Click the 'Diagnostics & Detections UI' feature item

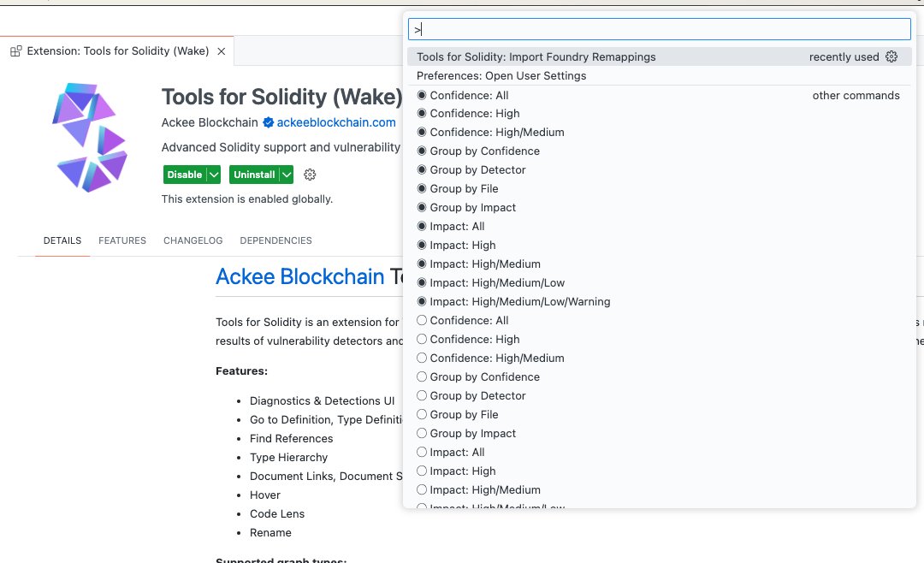tap(323, 401)
